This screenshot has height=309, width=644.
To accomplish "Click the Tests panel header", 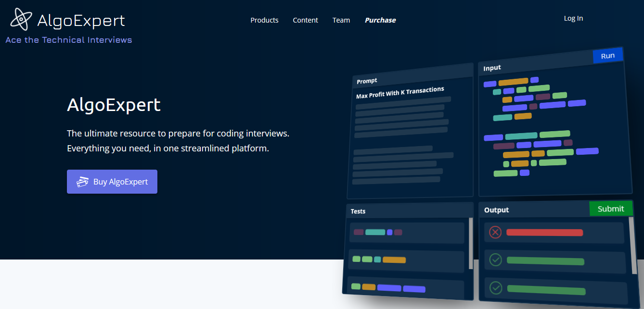I will click(x=410, y=210).
